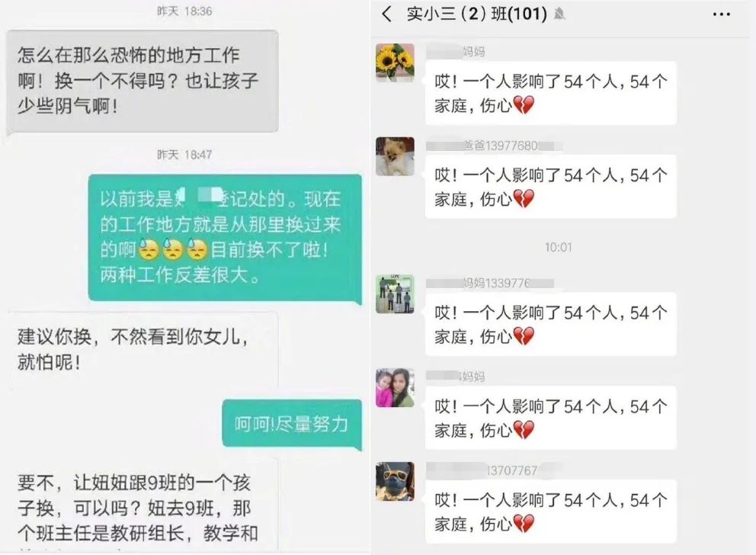Image resolution: width=756 pixels, height=555 pixels.
Task: Tap the green bubble about 登记处 work
Action: [225, 238]
